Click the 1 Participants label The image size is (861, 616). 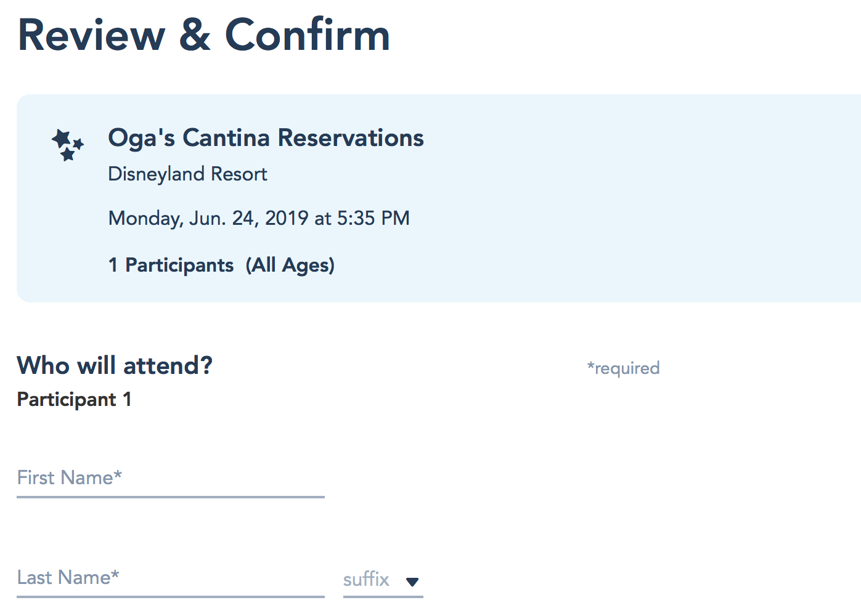171,265
